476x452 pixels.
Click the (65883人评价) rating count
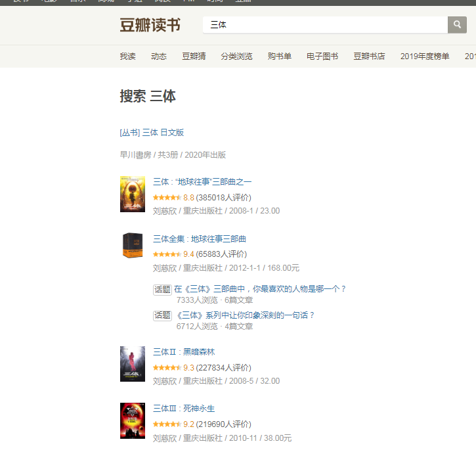coord(221,254)
